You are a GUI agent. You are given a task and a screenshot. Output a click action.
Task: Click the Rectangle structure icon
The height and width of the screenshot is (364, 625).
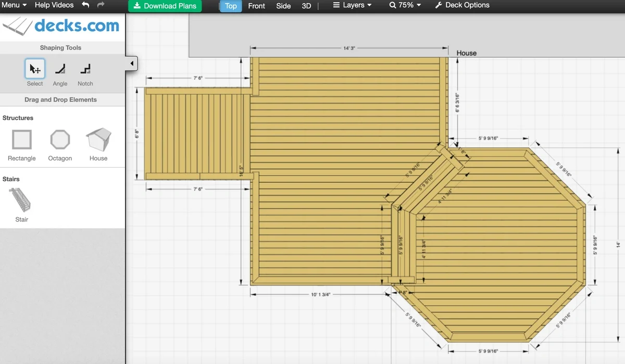click(x=22, y=140)
